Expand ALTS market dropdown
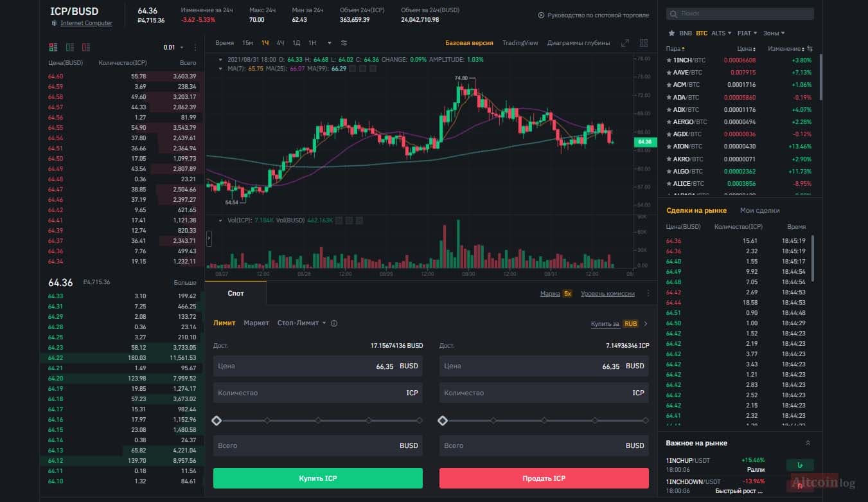The height and width of the screenshot is (502, 868). coord(721,33)
